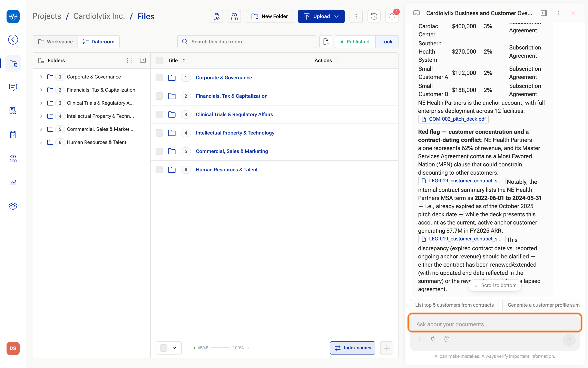Go to Cardiolytix Inc. in breadcrumb
The height and width of the screenshot is (368, 588).
point(99,16)
